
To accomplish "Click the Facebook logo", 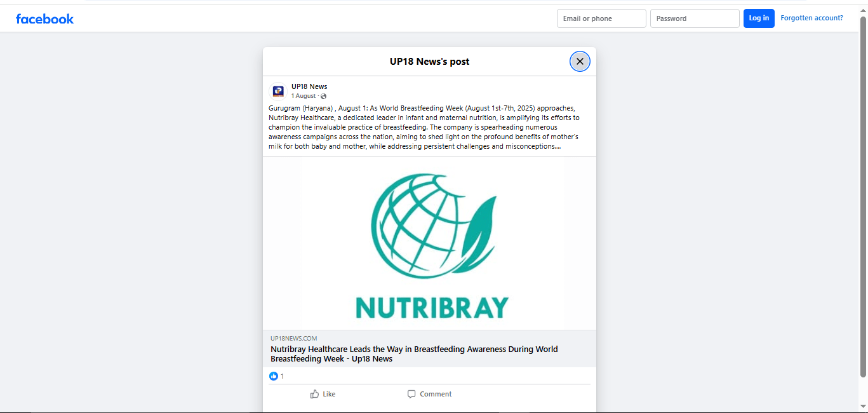I will point(44,19).
